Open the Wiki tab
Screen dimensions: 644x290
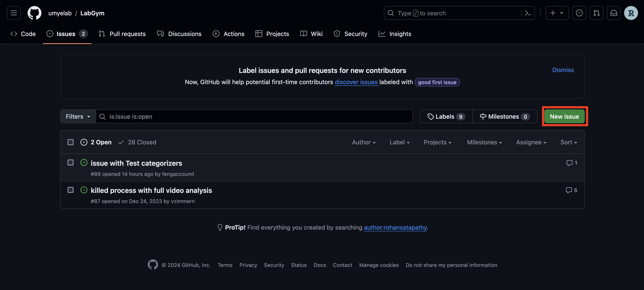(311, 34)
